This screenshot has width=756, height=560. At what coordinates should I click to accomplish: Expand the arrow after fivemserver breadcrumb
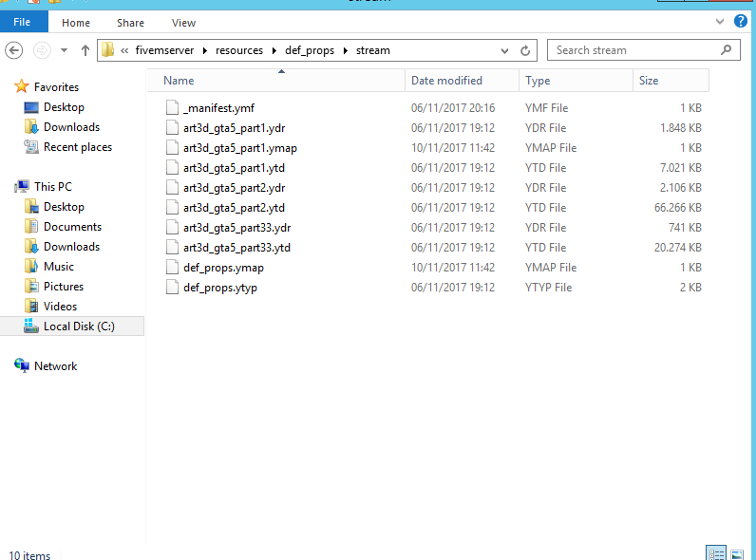pyautogui.click(x=205, y=50)
